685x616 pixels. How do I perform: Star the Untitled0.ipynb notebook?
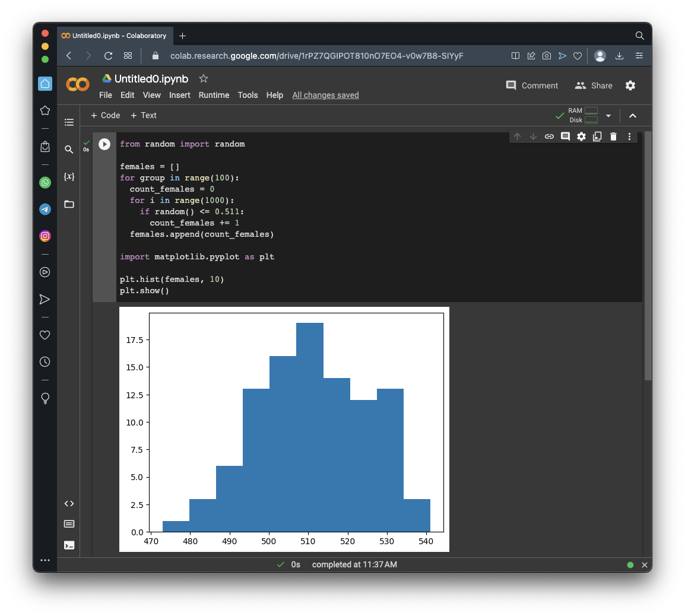point(204,78)
